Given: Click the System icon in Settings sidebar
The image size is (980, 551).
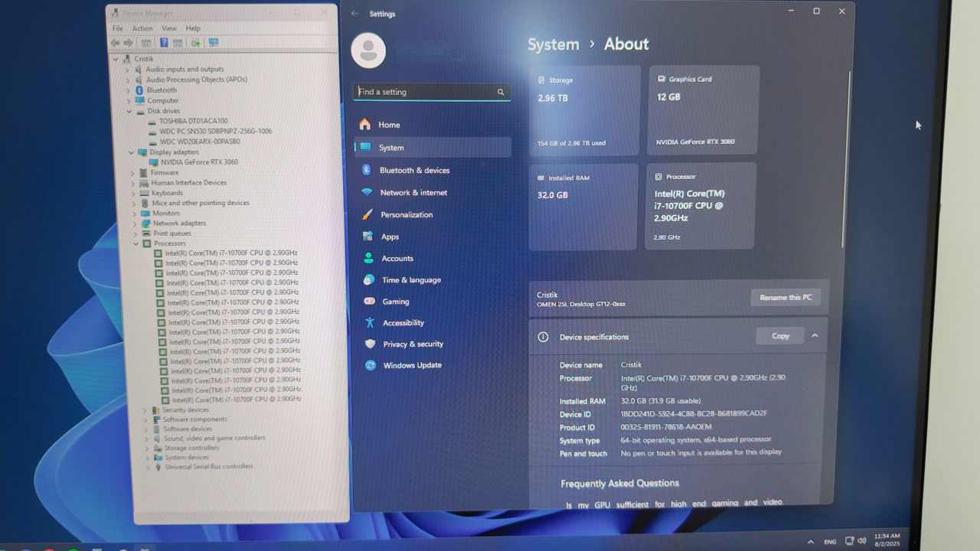Looking at the screenshot, I should tap(366, 148).
